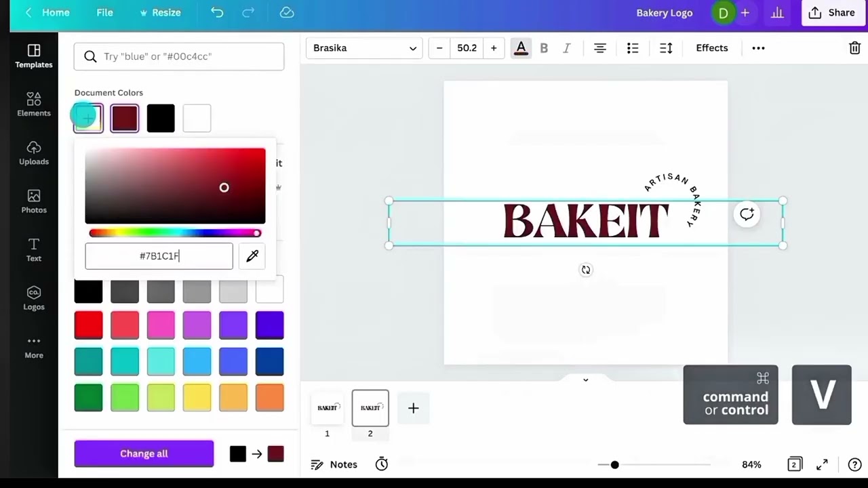The width and height of the screenshot is (868, 488).
Task: Click the Share button
Action: click(x=831, y=13)
